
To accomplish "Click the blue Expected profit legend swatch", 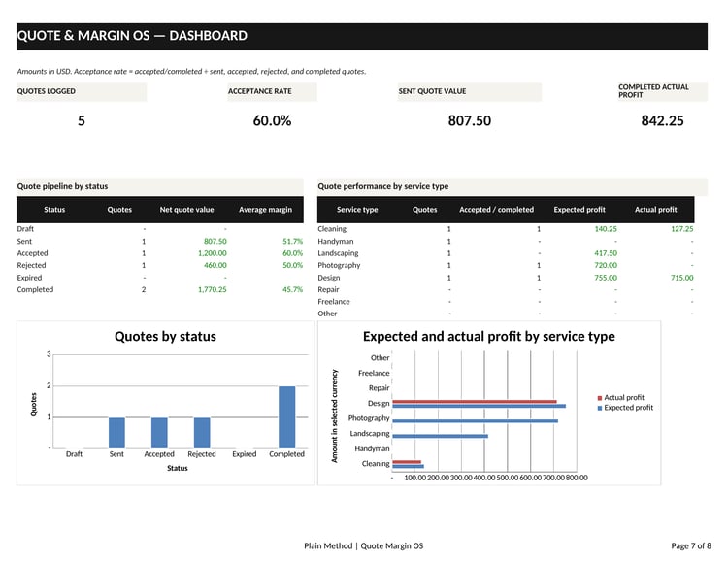I will [600, 408].
